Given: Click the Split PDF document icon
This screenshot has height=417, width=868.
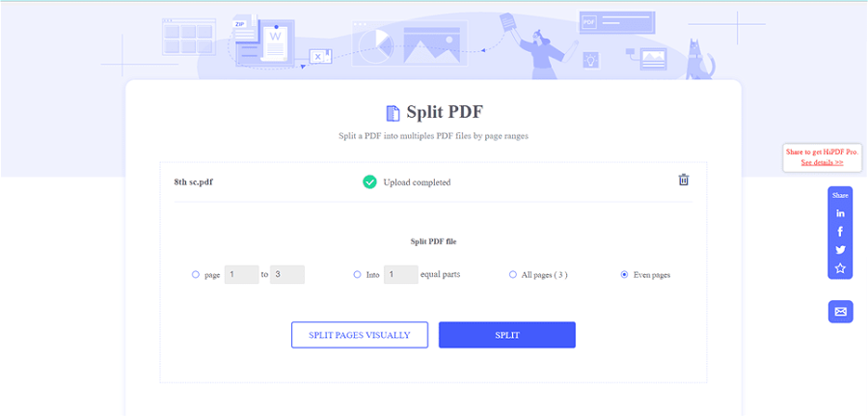Looking at the screenshot, I should (393, 113).
